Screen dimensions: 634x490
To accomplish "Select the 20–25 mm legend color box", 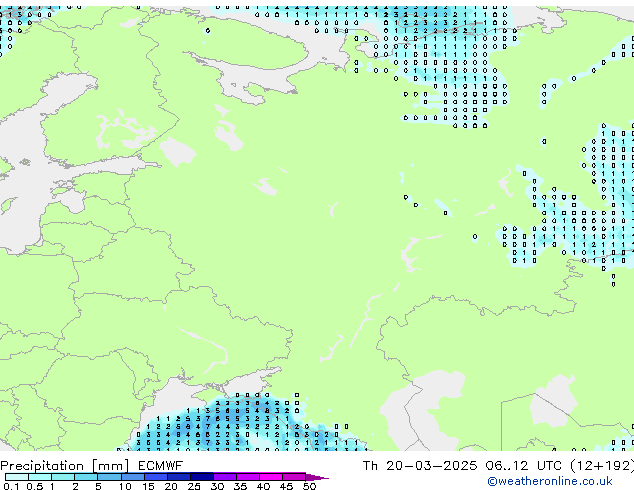I will tap(179, 477).
